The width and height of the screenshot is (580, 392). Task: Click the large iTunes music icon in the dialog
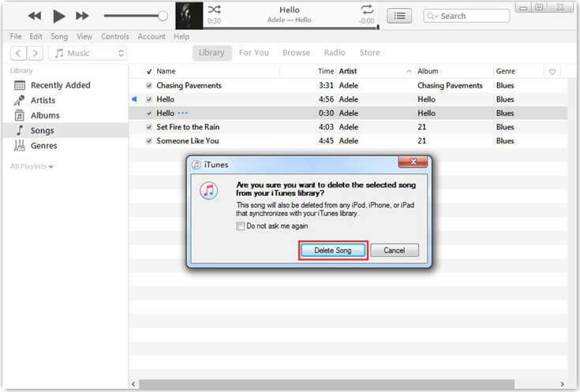pyautogui.click(x=208, y=191)
